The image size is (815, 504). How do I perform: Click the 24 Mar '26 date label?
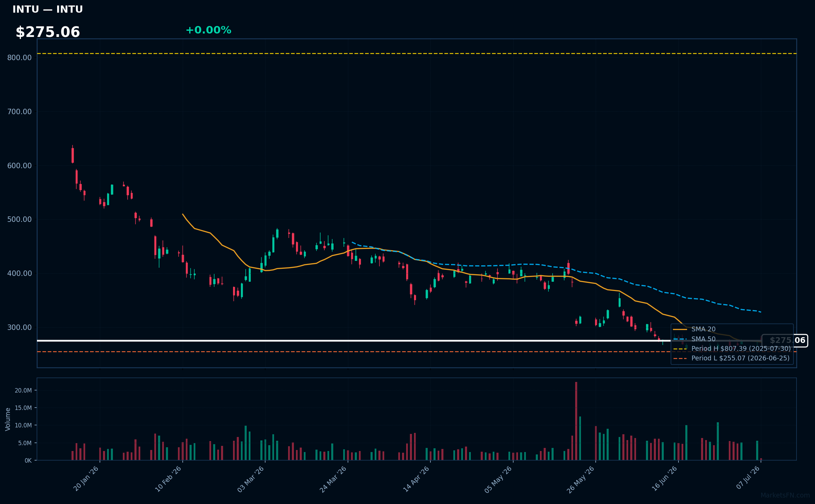pyautogui.click(x=334, y=479)
